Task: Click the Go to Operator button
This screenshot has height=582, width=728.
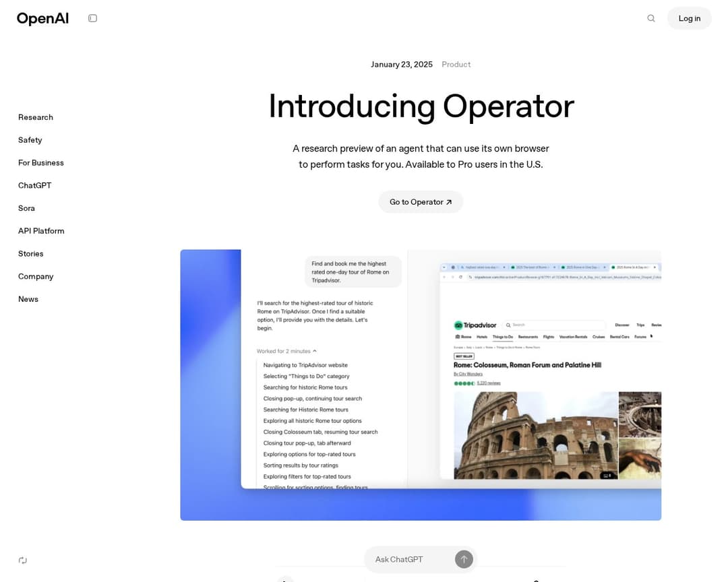Action: click(421, 202)
